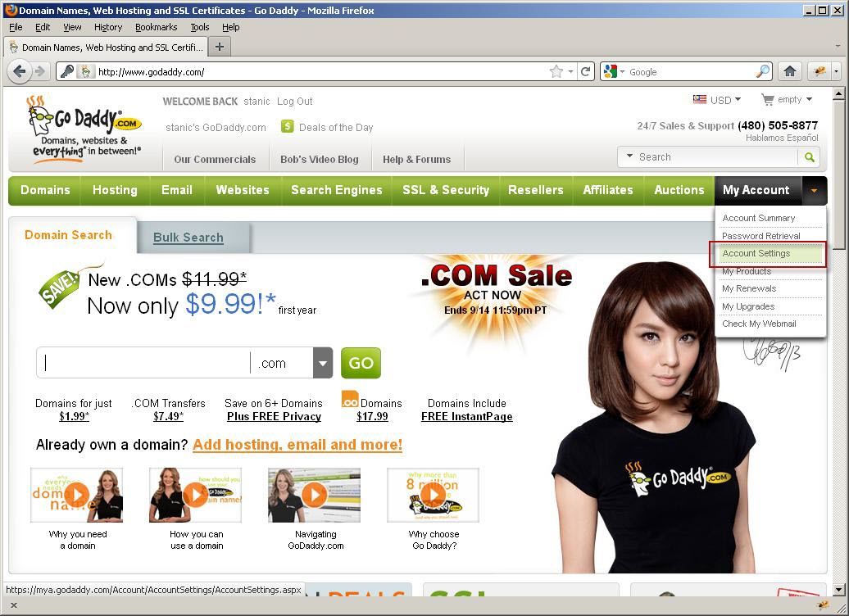Click the browser Forward arrow button
Viewport: 849px width, 616px height.
coord(39,71)
